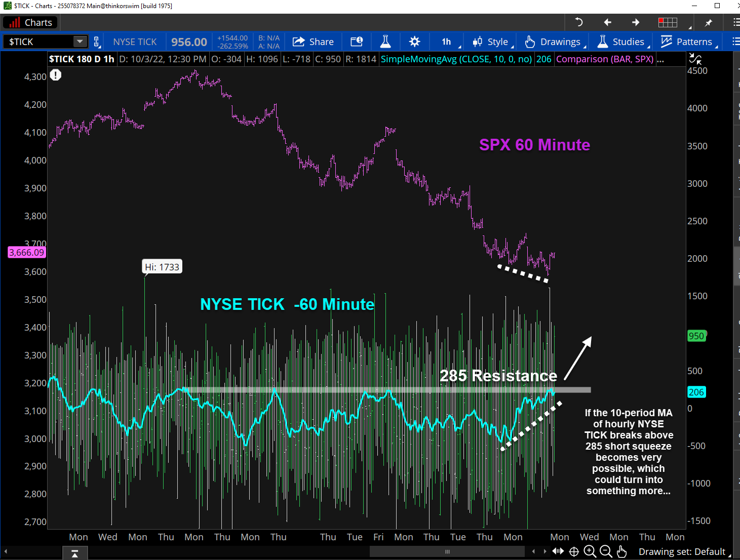Open the chart grid layout picker
The height and width of the screenshot is (560, 740).
coord(667,22)
